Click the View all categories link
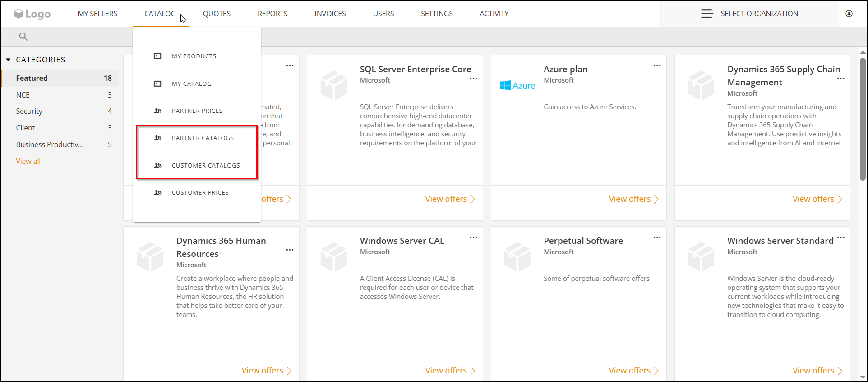This screenshot has height=382, width=868. coord(28,161)
